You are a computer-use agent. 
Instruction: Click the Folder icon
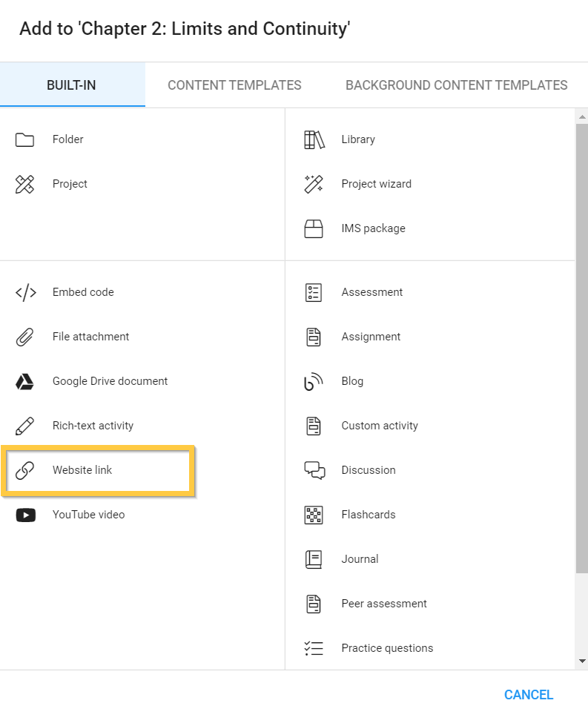[24, 139]
